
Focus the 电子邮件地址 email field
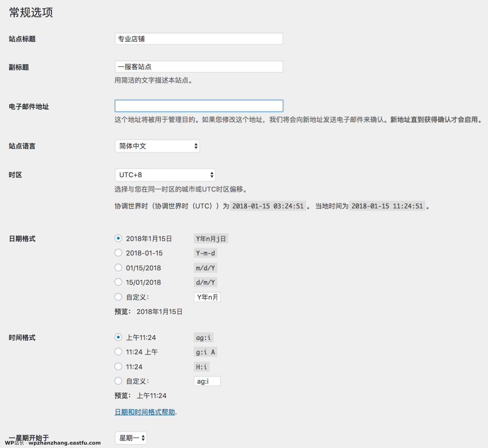pyautogui.click(x=198, y=106)
